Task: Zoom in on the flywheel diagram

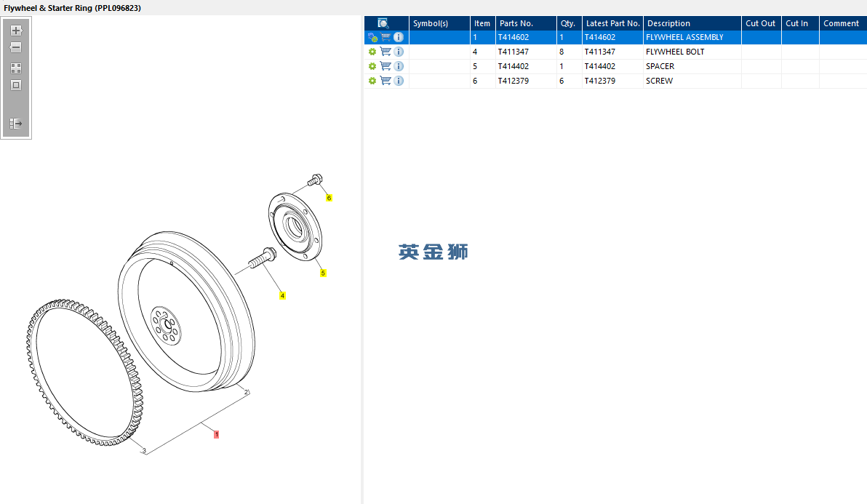Action: pos(16,31)
